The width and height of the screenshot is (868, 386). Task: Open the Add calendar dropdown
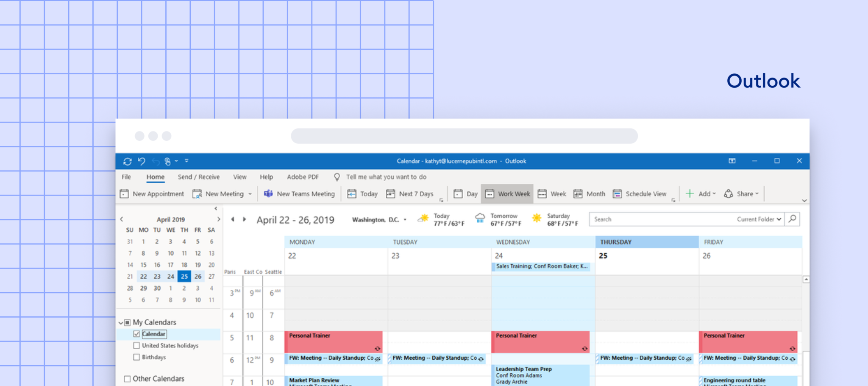pos(701,194)
